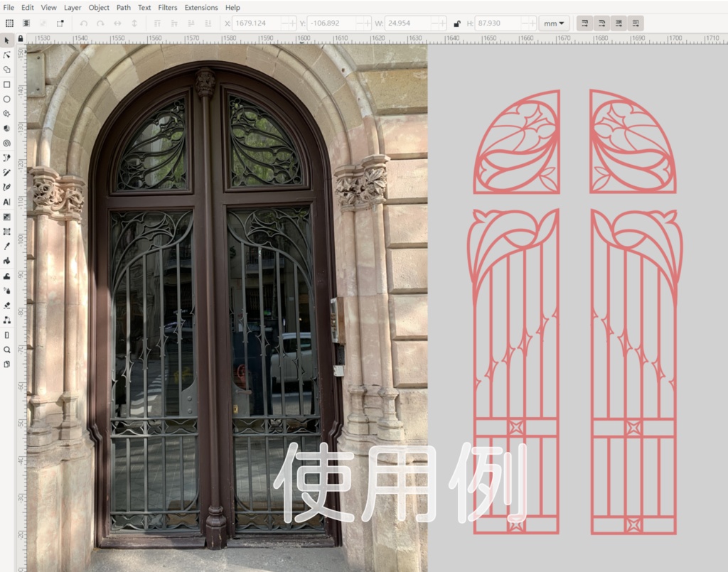Open the Filters menu

(168, 7)
